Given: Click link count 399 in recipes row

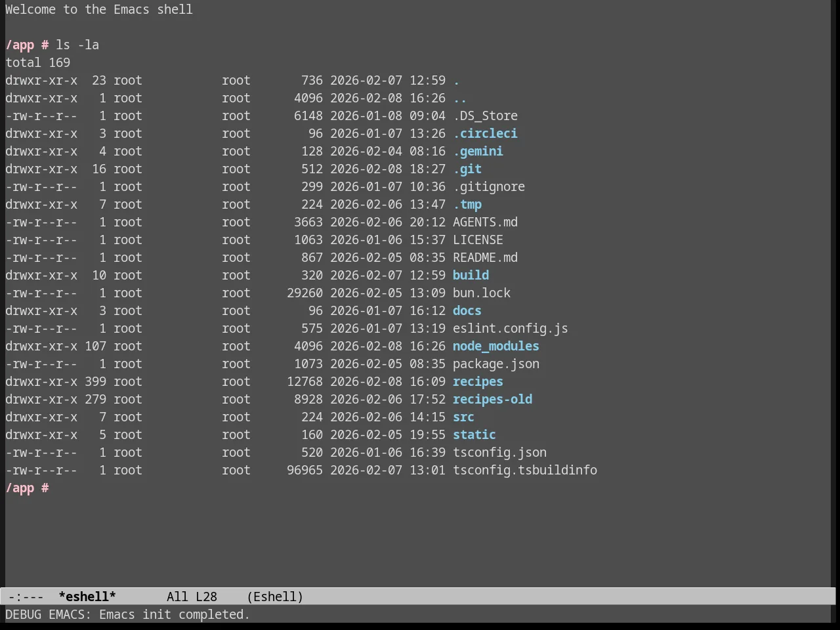Looking at the screenshot, I should click(95, 381).
